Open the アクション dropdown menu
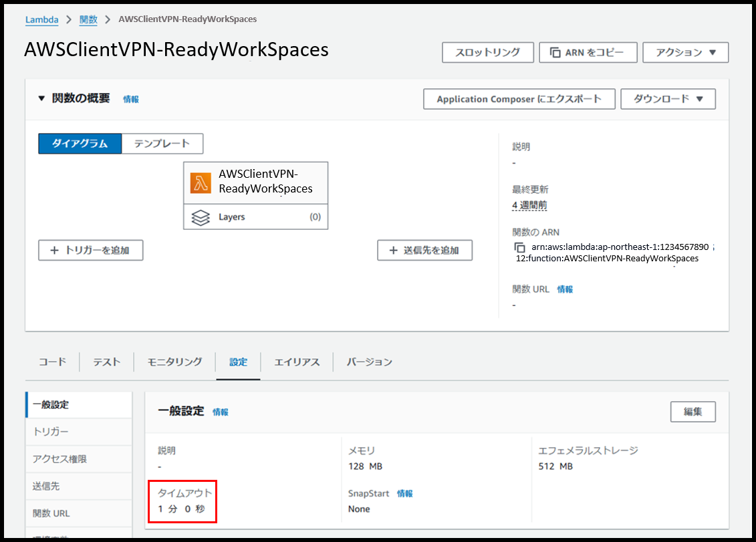 685,52
